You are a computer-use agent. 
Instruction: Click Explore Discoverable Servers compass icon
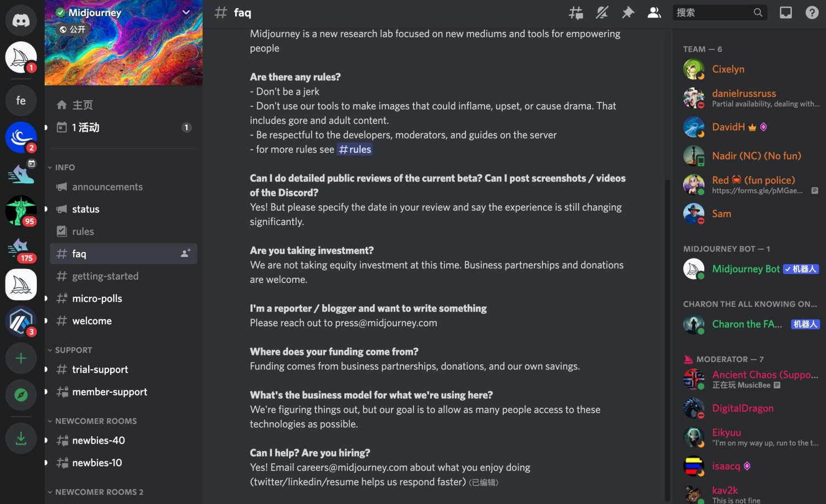21,395
